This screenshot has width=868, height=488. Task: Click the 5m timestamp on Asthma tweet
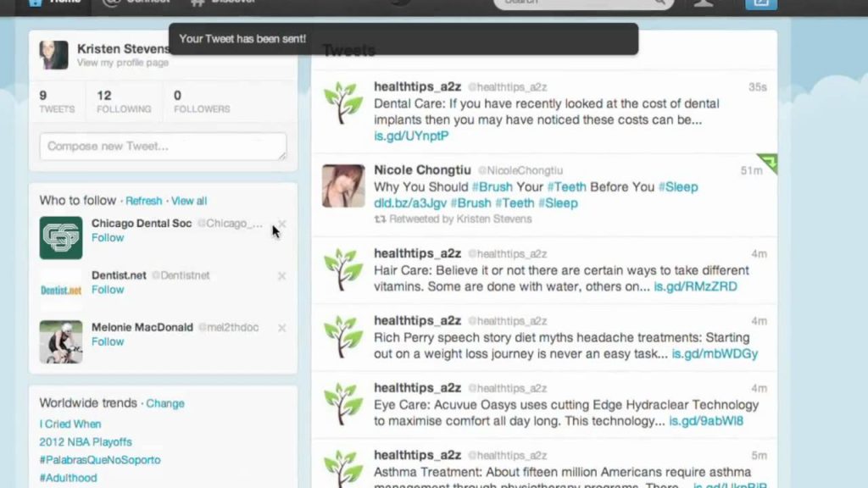(759, 455)
